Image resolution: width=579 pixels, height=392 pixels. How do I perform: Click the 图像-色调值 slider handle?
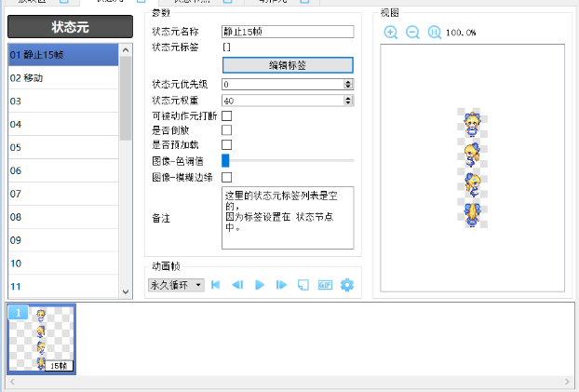pos(225,161)
